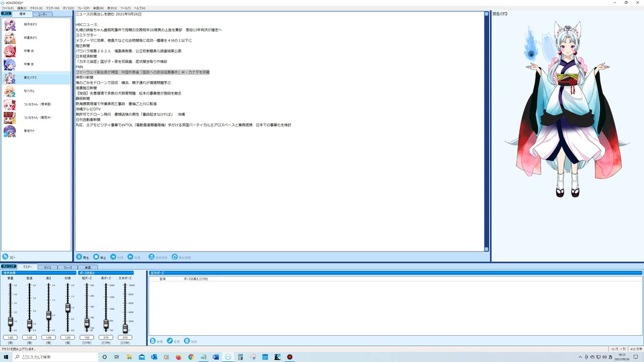Open the 単語(W) menu
The width and height of the screenshot is (644, 362).
(98, 8)
